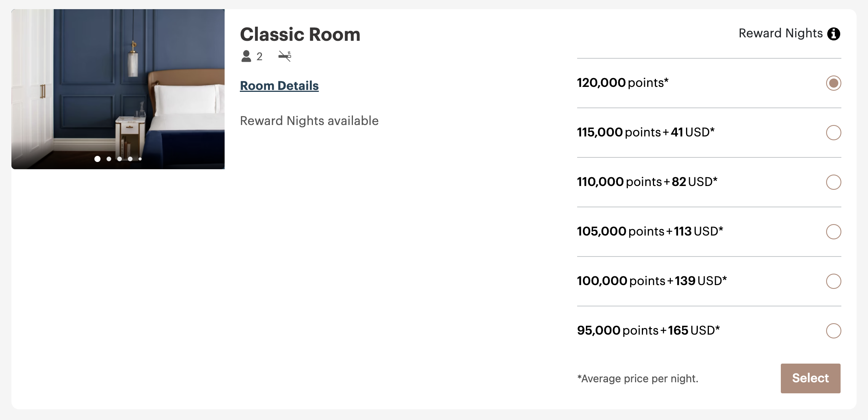Click the non-smoking room icon
This screenshot has width=868, height=420.
pyautogui.click(x=285, y=55)
